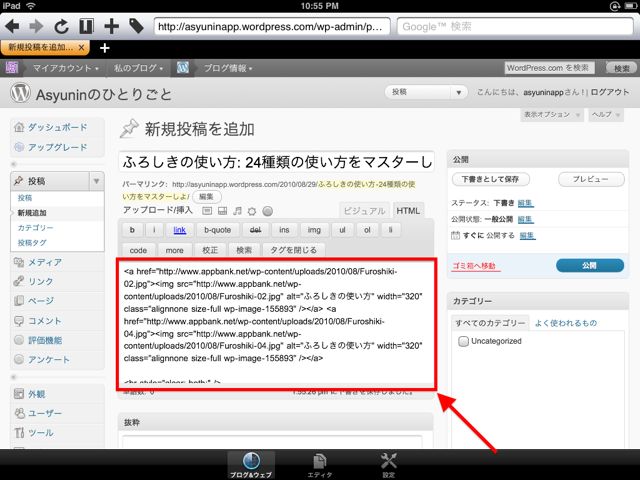
Task: Tap the tag icon in browser toolbar
Action: tap(136, 27)
